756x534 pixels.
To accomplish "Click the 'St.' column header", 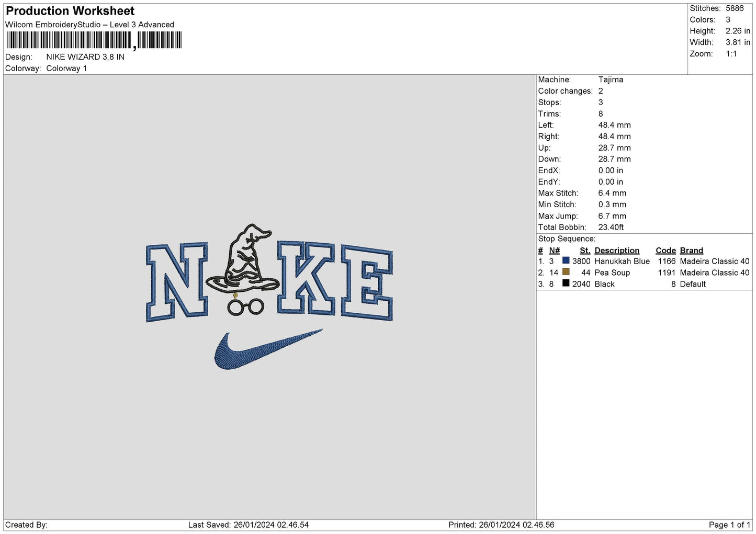I will click(x=585, y=251).
